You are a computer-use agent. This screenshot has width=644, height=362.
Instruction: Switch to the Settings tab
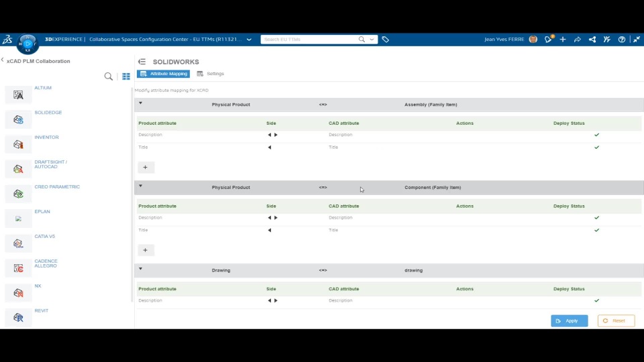pyautogui.click(x=210, y=74)
